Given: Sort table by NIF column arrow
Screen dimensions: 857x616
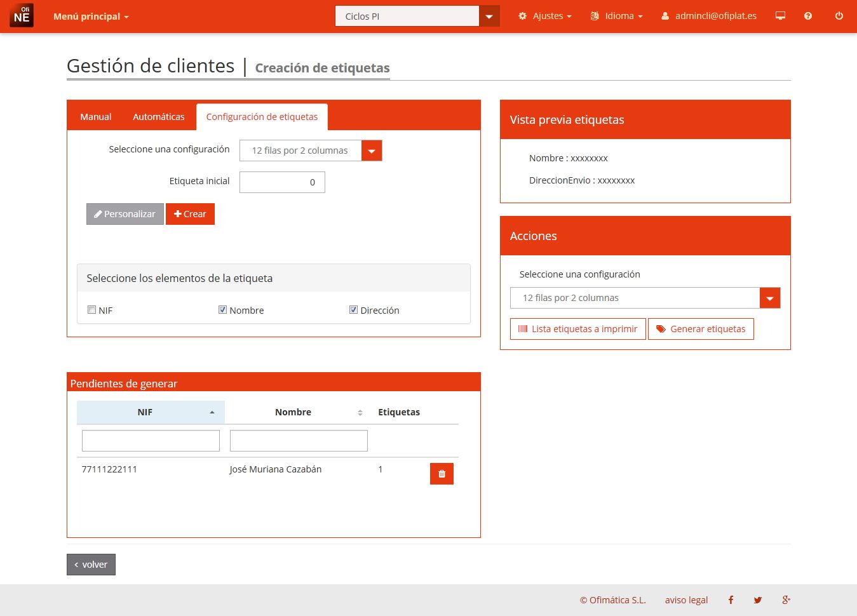Looking at the screenshot, I should 212,413.
